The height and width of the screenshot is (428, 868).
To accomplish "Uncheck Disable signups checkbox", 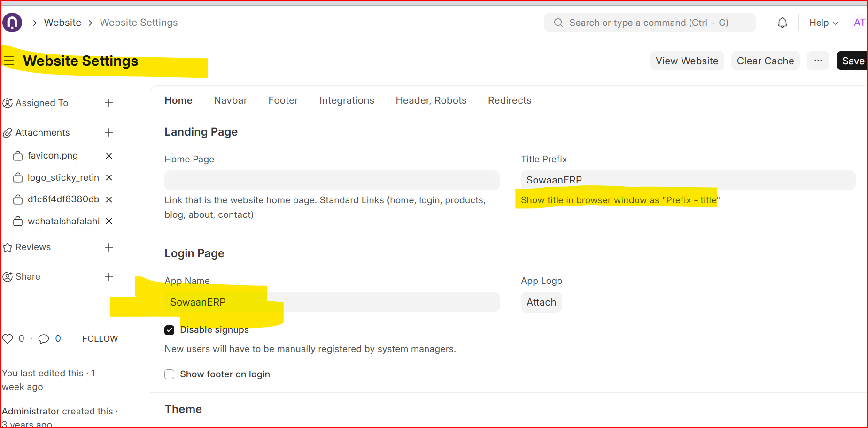I will pos(170,330).
